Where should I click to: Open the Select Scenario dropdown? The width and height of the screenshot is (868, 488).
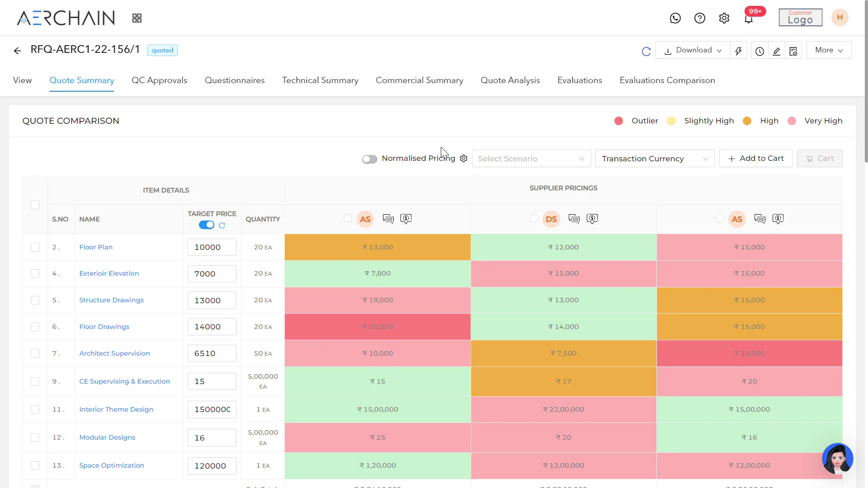click(x=531, y=159)
